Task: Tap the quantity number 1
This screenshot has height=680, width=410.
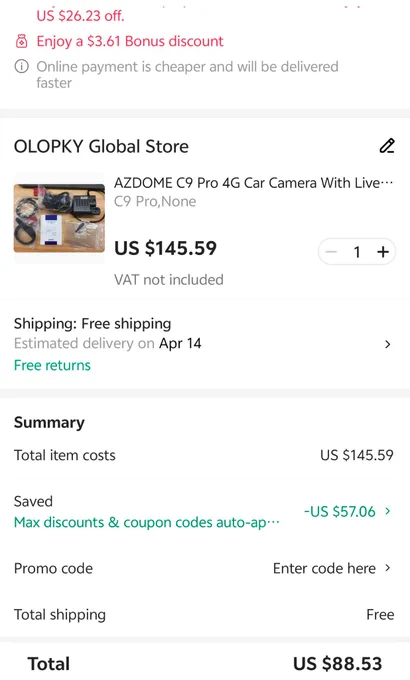Action: pos(357,252)
